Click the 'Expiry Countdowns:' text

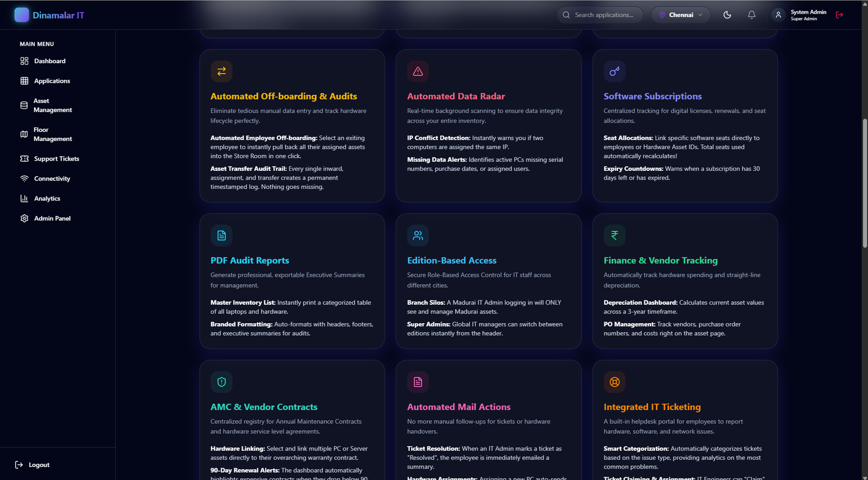[634, 169]
